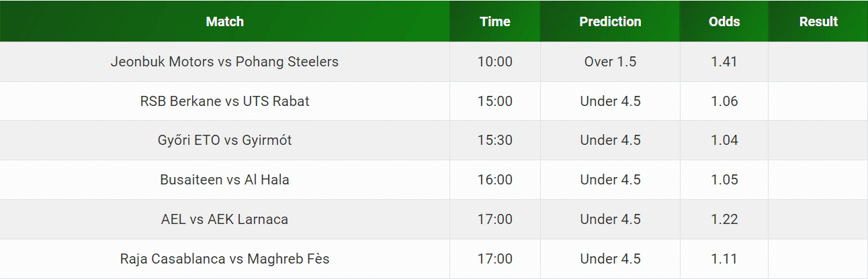The image size is (868, 279).
Task: Click the Odds column header
Action: tap(724, 21)
